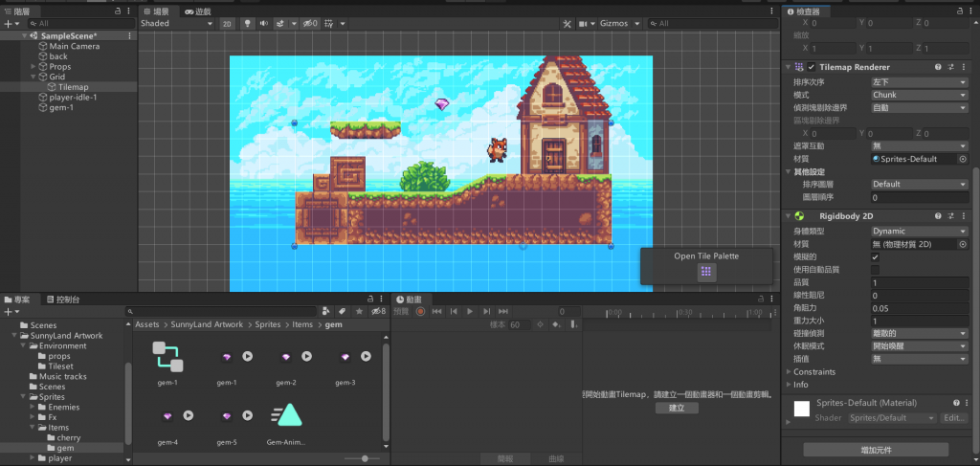Enable 使用自動品質 auto mass checkbox
The height and width of the screenshot is (466, 980).
coord(875,270)
